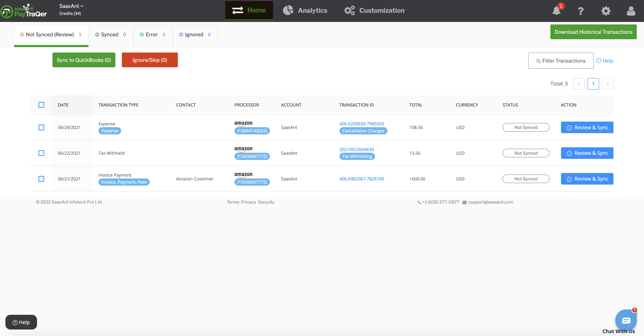644x336 pixels.
Task: Open transaction ID 20210622044630 link
Action: 356,149
